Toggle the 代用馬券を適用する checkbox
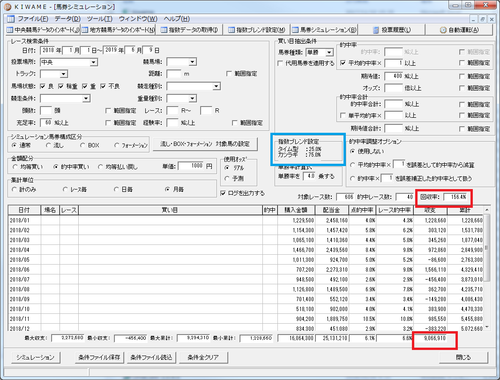Viewport: 500px width, 380px height. (x=280, y=63)
